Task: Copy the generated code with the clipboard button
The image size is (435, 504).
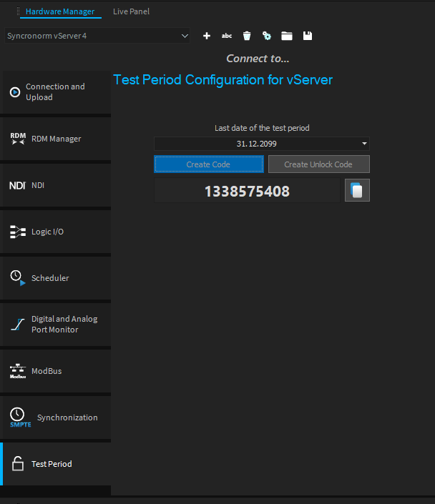Action: coord(357,191)
